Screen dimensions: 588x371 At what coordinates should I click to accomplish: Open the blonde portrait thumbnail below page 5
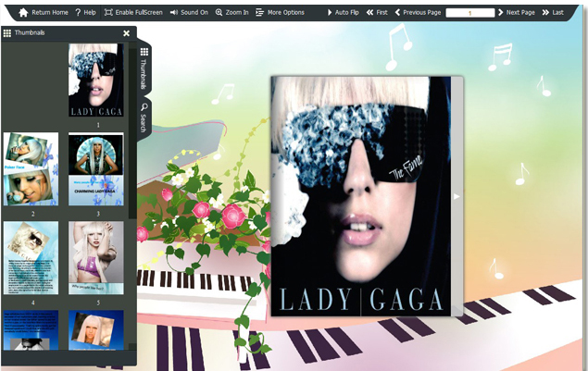coord(96,329)
